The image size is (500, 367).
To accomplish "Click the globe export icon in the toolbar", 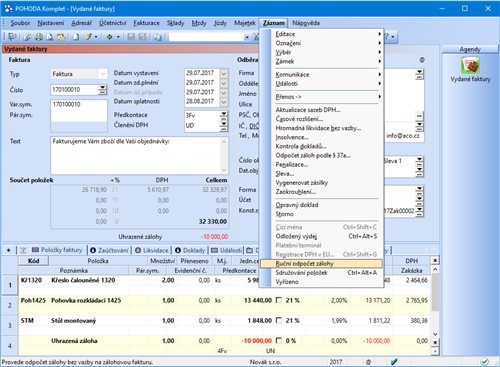I will coord(28,37).
